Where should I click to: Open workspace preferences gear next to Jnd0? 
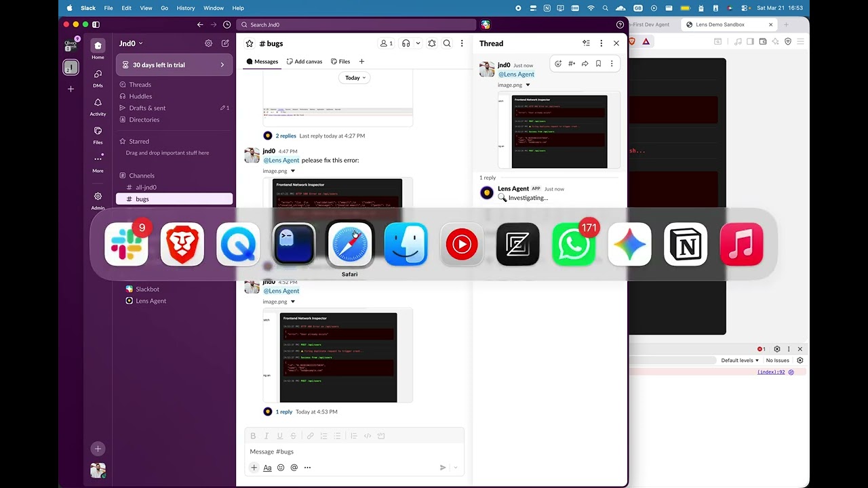click(x=208, y=43)
